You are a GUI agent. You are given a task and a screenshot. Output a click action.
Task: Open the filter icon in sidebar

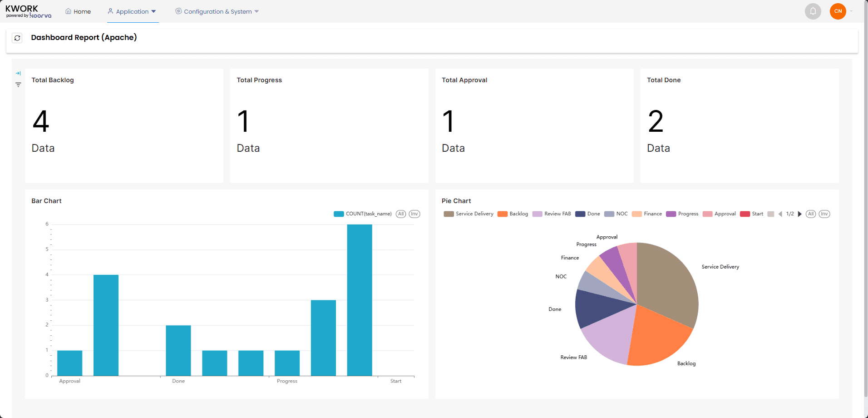(18, 85)
